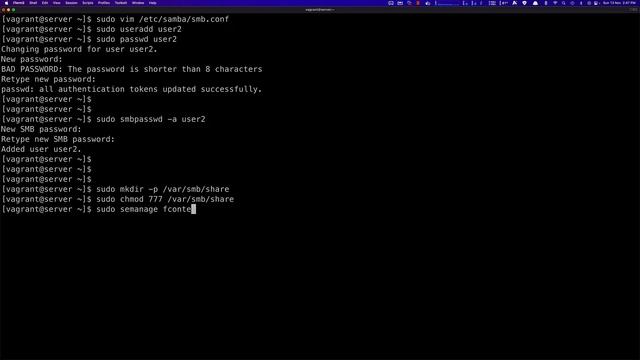Click the 'sudo passwd user2' command

point(136,39)
